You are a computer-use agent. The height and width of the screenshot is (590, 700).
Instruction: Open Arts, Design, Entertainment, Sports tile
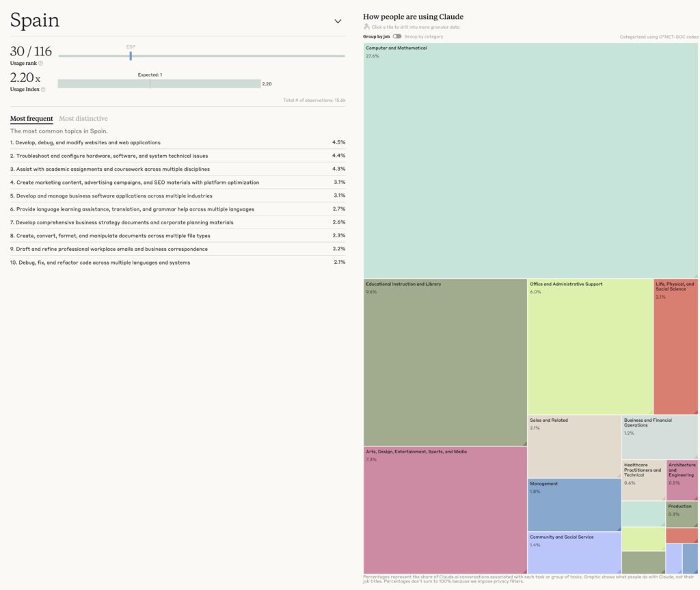[445, 510]
